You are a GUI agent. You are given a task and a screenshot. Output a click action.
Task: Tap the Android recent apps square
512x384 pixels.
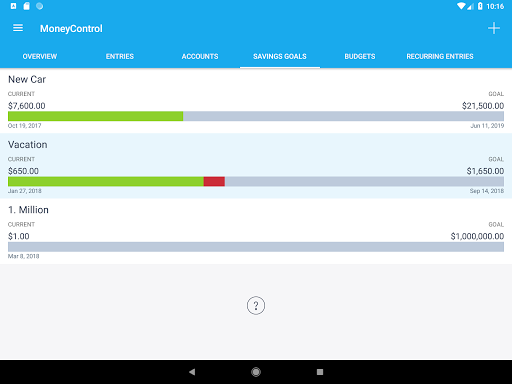click(x=320, y=372)
